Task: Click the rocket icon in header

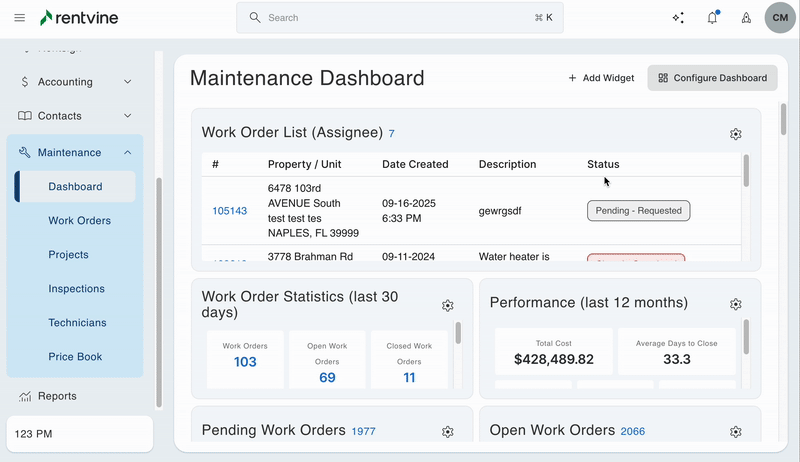Action: [746, 18]
